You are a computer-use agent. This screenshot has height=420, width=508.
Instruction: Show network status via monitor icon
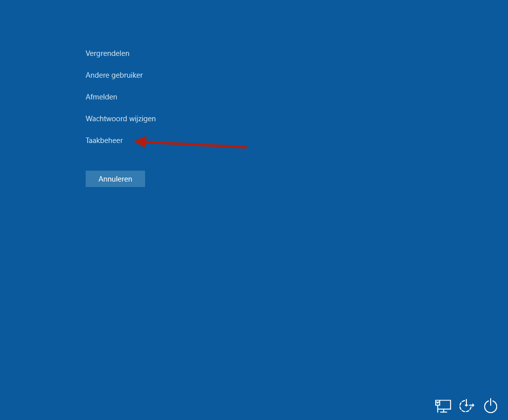click(x=443, y=406)
